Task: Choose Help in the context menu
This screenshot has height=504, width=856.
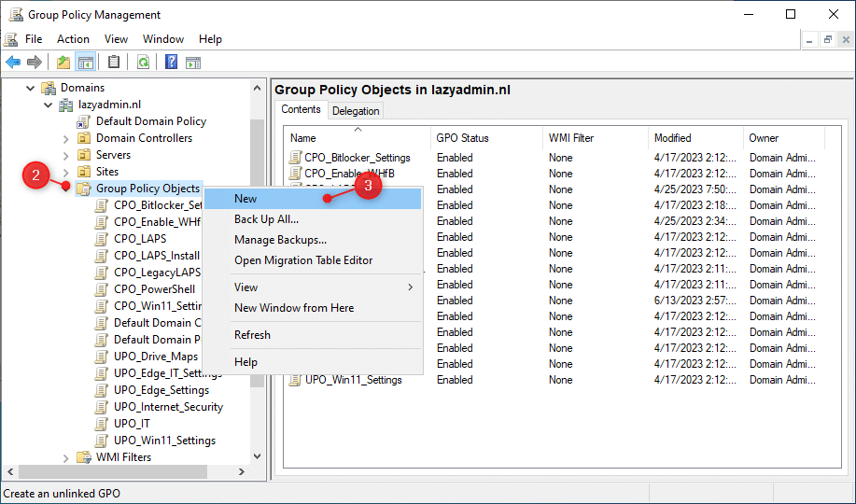Action: (x=313, y=362)
